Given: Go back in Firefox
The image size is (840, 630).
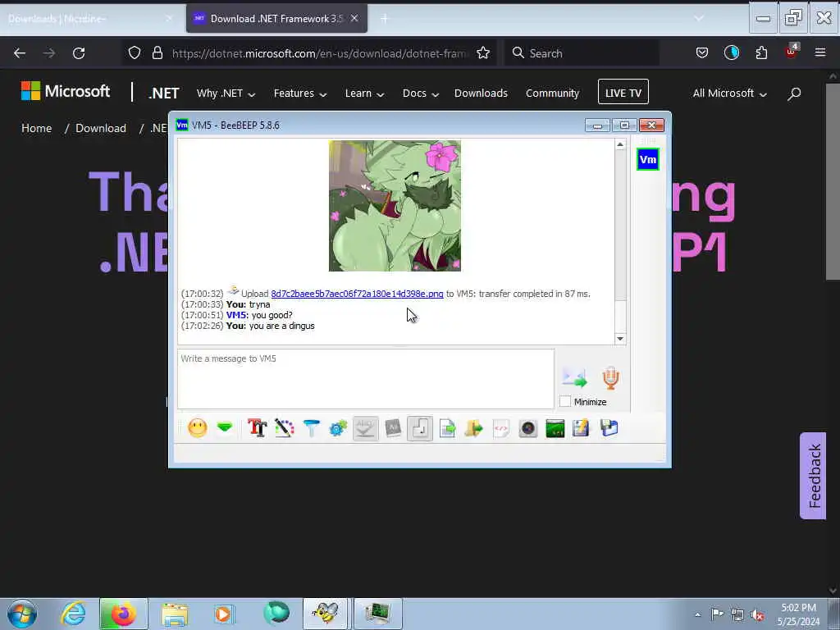Looking at the screenshot, I should (20, 53).
